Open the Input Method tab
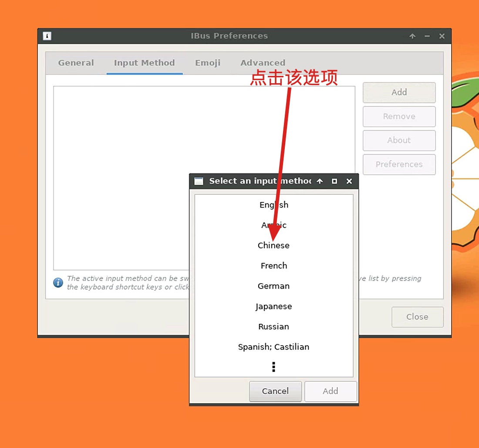This screenshot has height=448, width=479. (x=145, y=63)
